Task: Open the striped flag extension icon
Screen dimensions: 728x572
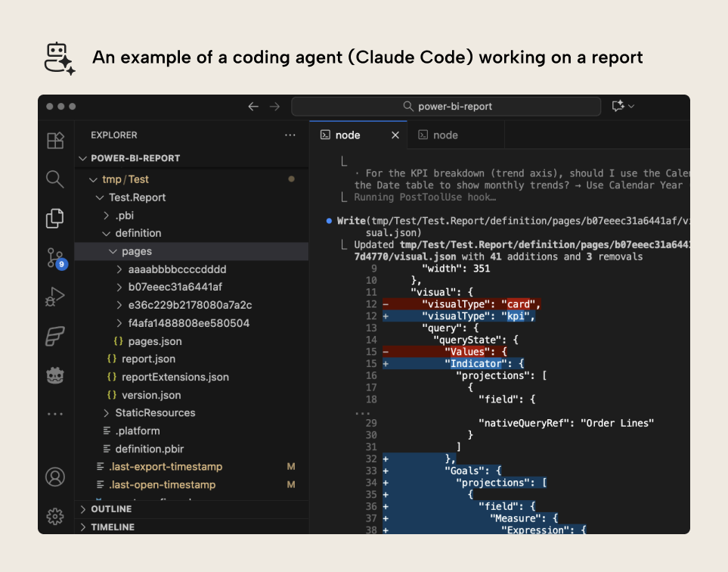Action: (55, 337)
